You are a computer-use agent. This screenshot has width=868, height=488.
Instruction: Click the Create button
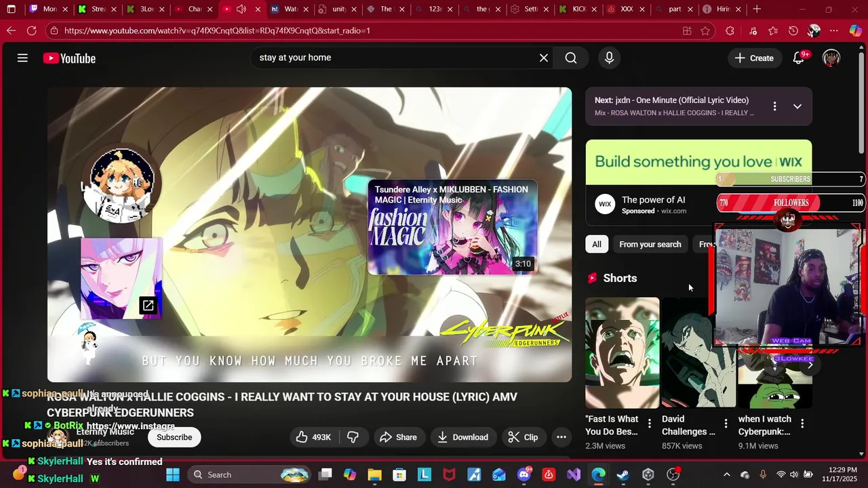click(x=753, y=58)
